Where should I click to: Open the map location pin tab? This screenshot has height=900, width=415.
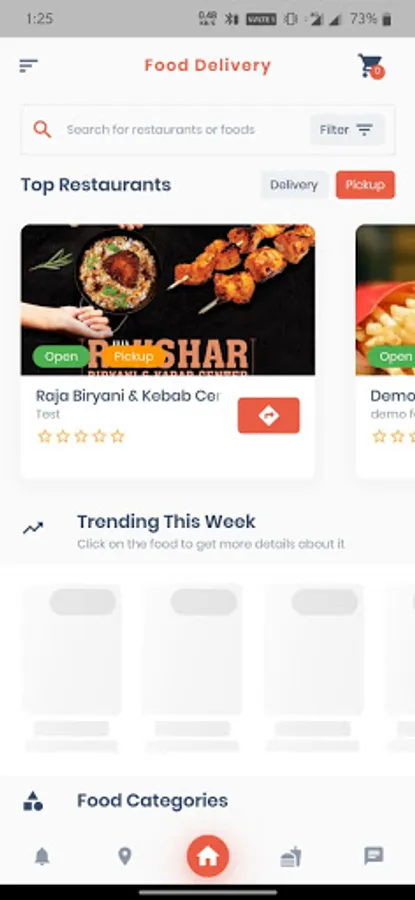(125, 856)
